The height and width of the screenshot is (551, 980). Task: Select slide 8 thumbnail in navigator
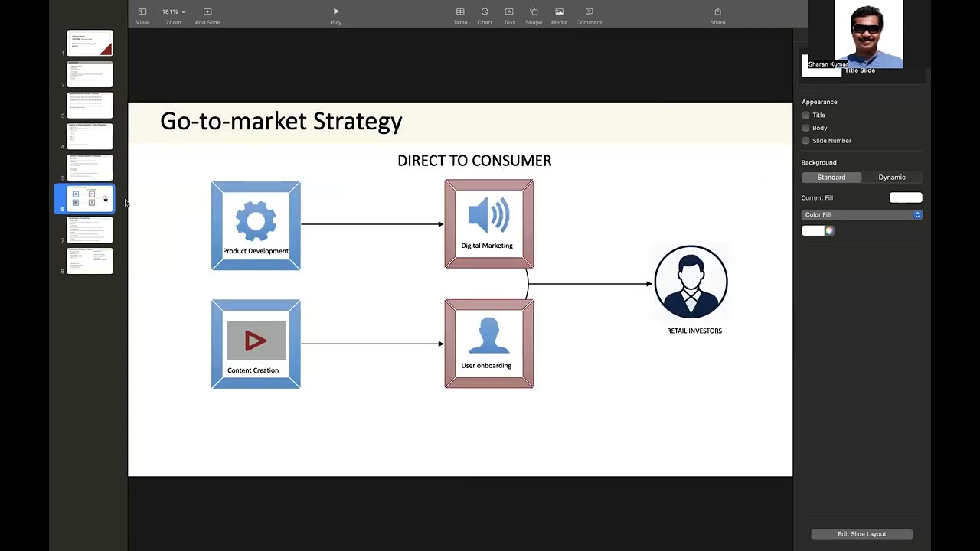point(90,261)
